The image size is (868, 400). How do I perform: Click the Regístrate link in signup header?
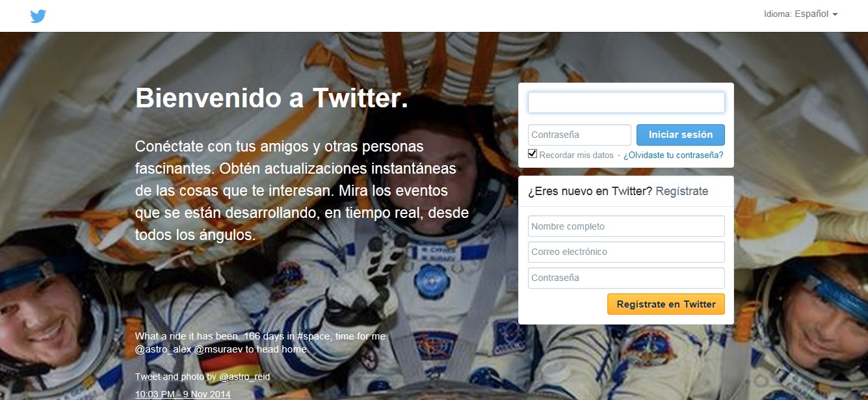pyautogui.click(x=682, y=191)
